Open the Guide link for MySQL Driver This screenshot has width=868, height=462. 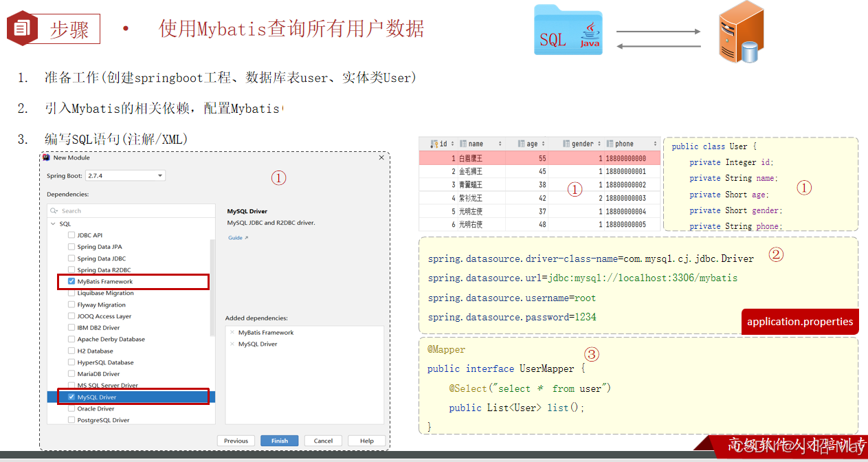click(238, 238)
